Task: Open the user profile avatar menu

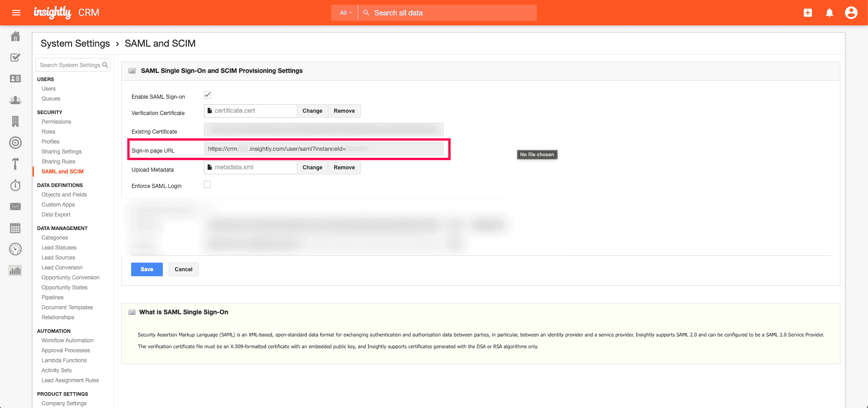Action: point(851,12)
